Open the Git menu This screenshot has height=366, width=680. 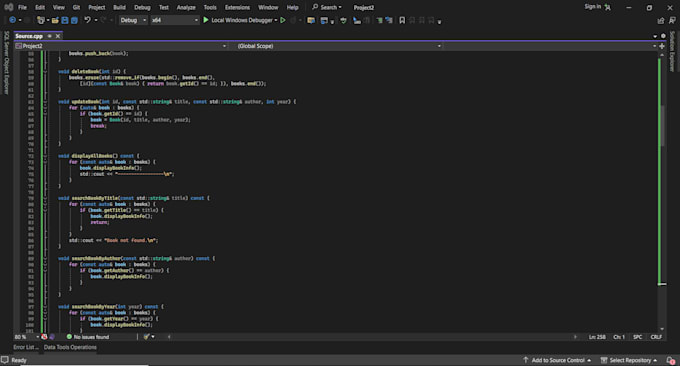click(x=76, y=7)
